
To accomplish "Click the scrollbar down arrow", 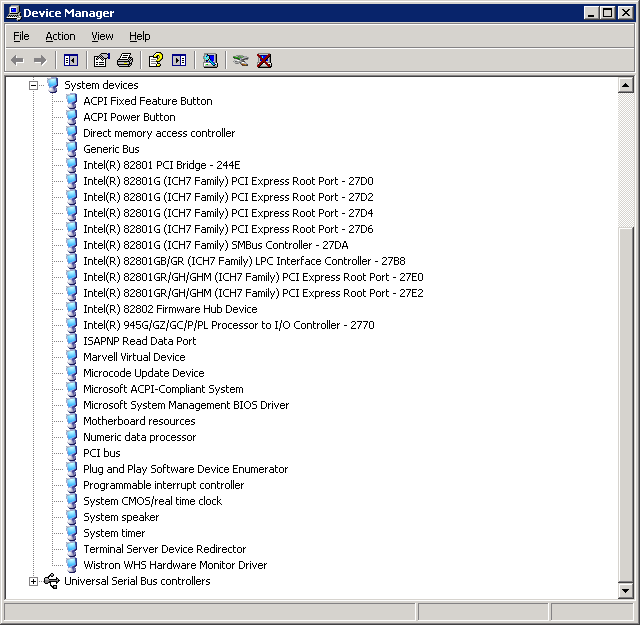I will (625, 590).
